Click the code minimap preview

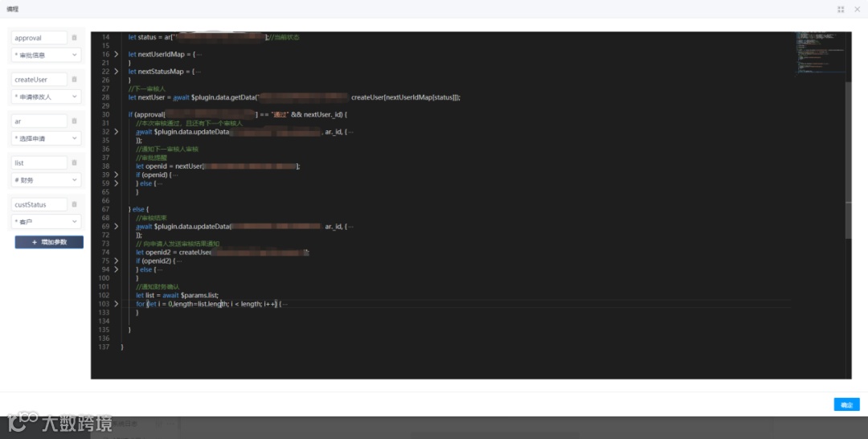coord(821,52)
